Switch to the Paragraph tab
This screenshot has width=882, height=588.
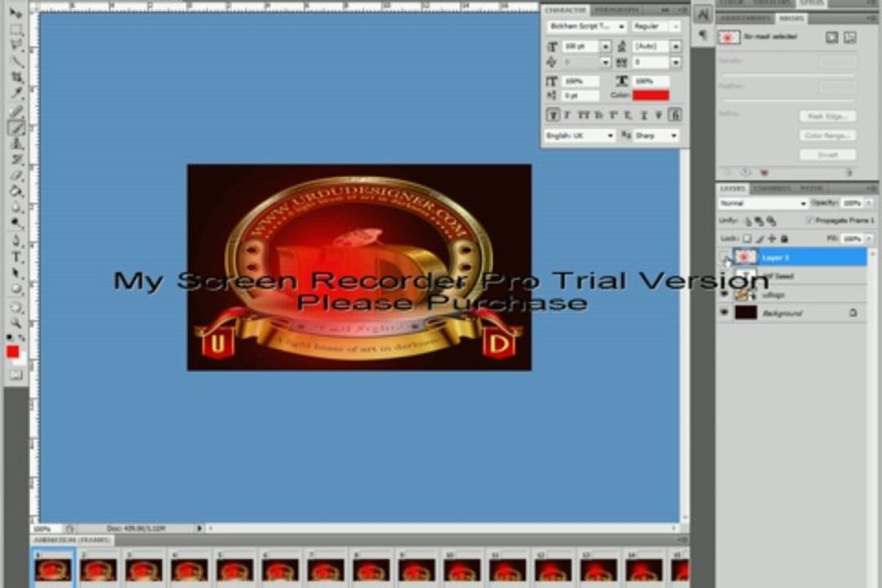(x=616, y=10)
